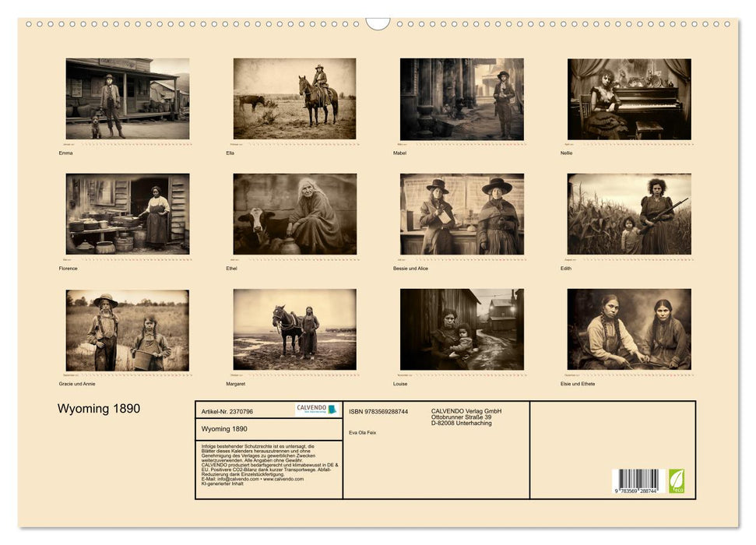Click 'D-82008 Unterhaching' text
The height and width of the screenshot is (545, 756).
(x=462, y=423)
